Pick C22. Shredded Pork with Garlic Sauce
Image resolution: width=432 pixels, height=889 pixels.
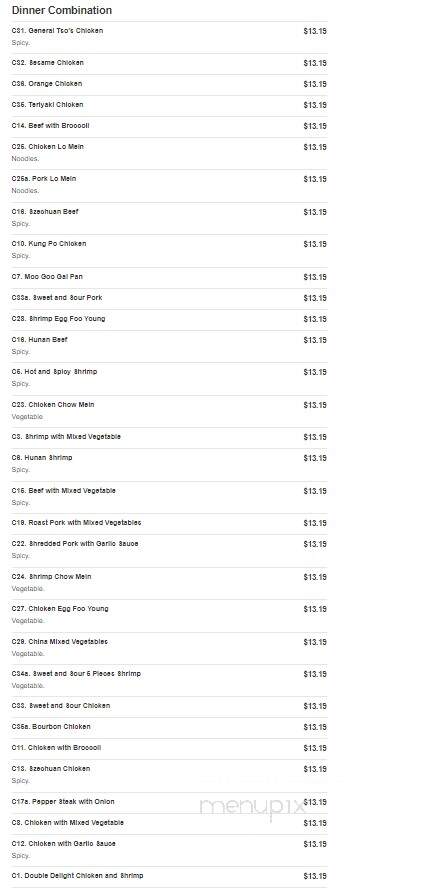(x=170, y=551)
